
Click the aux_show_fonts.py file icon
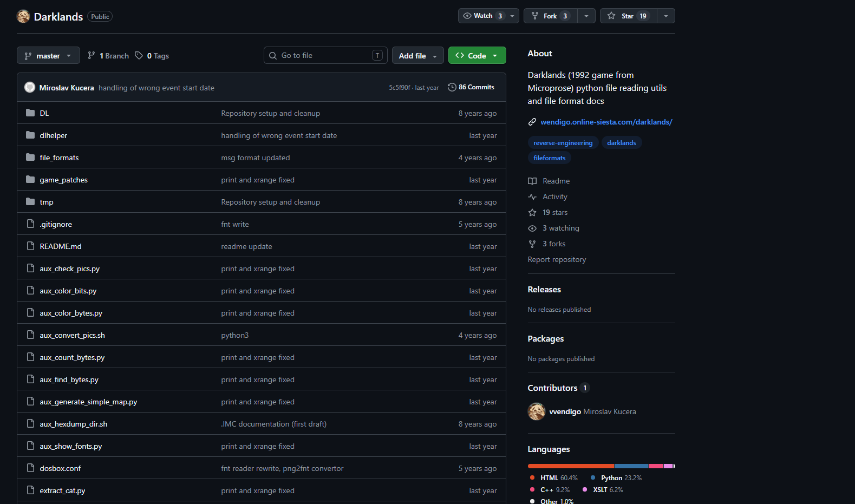(x=30, y=446)
